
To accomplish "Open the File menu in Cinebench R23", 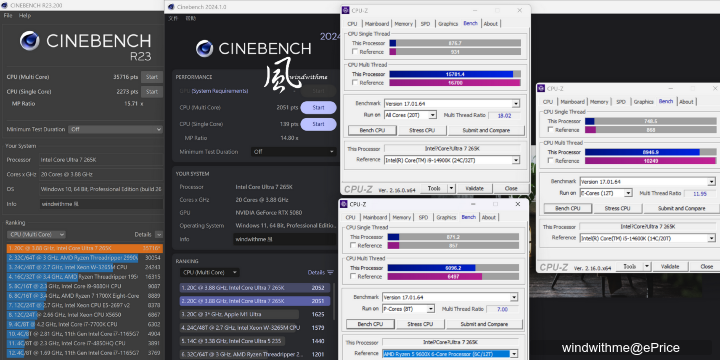I will coord(8,16).
